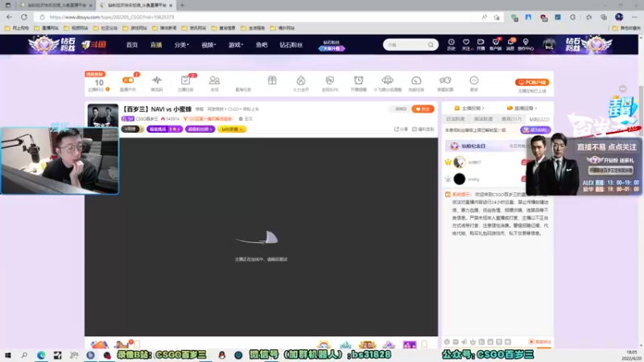Expand the 游戏 navigation dropdown

tap(235, 45)
